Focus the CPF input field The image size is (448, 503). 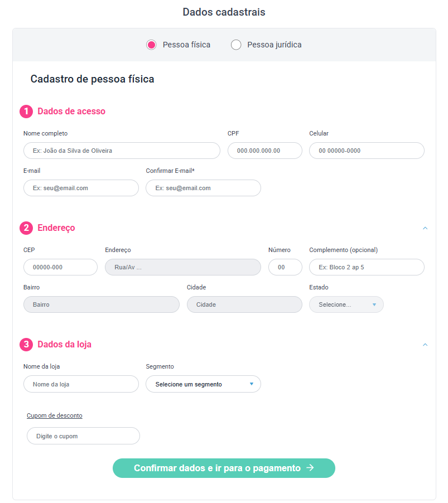point(264,151)
